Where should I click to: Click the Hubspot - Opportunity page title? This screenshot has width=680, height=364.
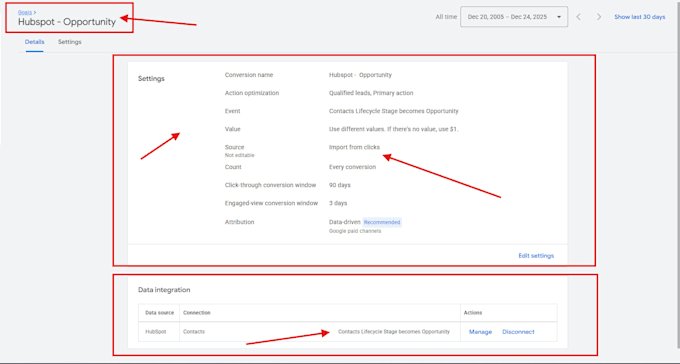(x=67, y=22)
